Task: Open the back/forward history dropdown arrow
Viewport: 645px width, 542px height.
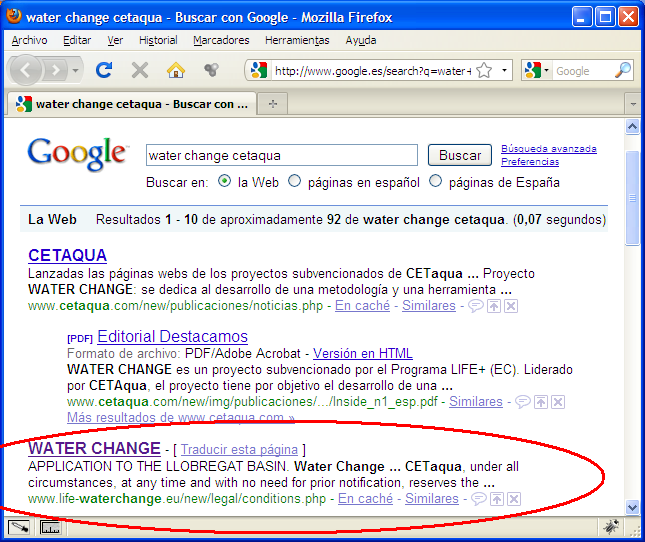Action: click(x=75, y=71)
